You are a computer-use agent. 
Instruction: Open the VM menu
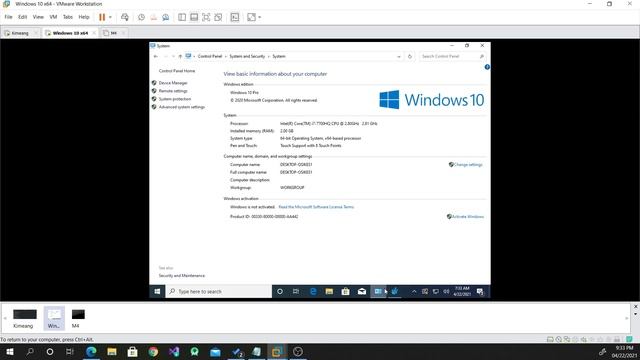(53, 17)
